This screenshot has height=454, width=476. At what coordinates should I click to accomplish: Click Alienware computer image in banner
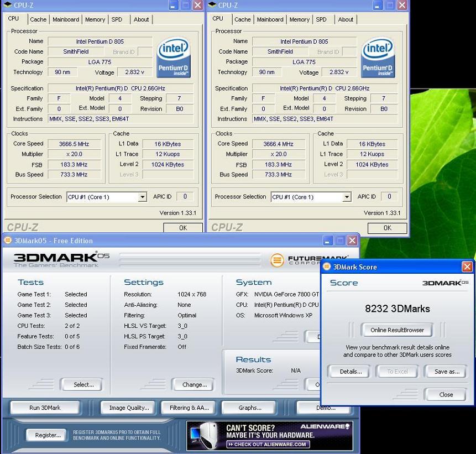pos(205,436)
